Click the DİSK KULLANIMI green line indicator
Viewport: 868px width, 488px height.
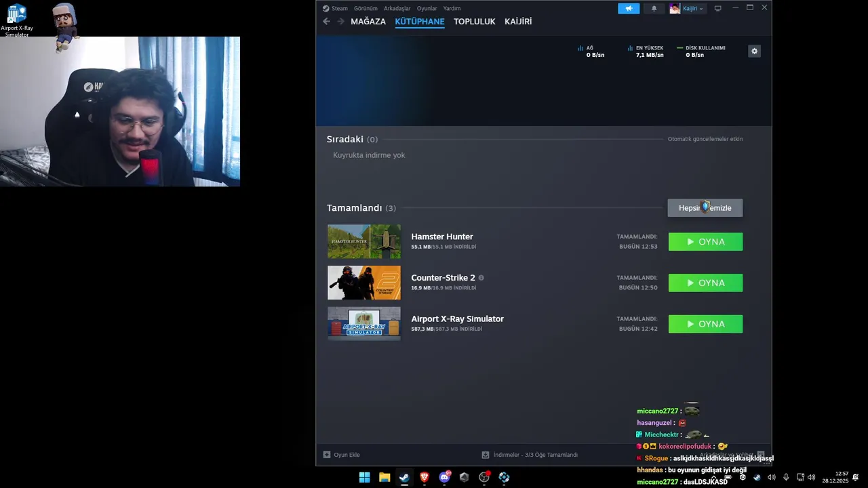tap(680, 48)
